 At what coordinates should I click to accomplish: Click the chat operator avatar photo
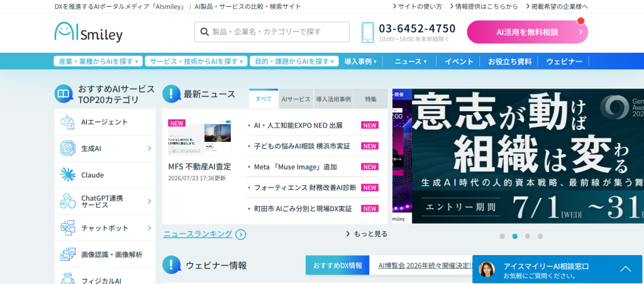pyautogui.click(x=487, y=269)
